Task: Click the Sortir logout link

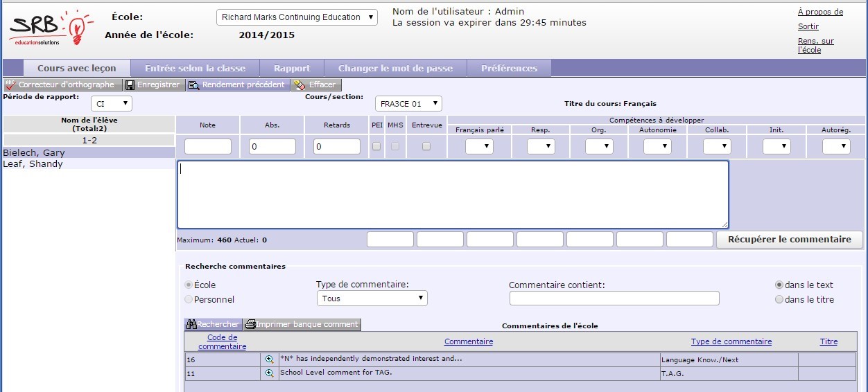Action: tap(808, 26)
